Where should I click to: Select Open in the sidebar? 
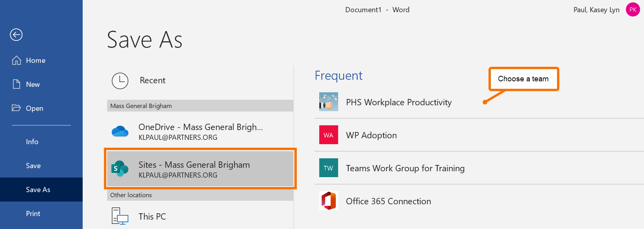[41, 108]
